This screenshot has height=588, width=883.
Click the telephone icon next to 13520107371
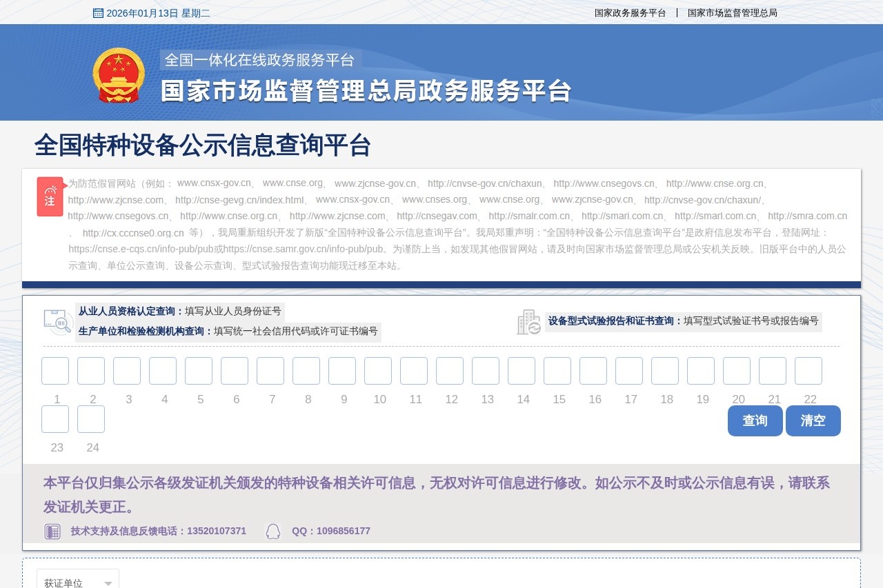coord(52,531)
